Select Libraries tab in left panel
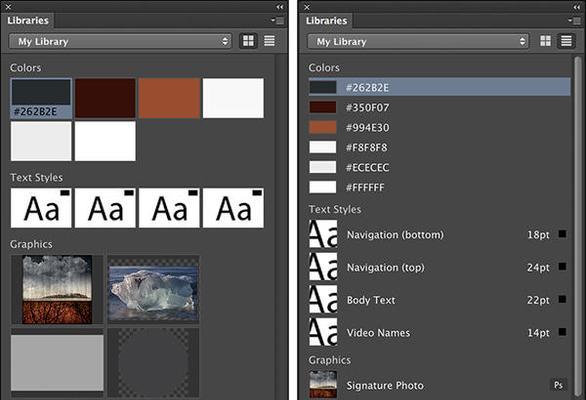This screenshot has width=586, height=400. [x=28, y=21]
